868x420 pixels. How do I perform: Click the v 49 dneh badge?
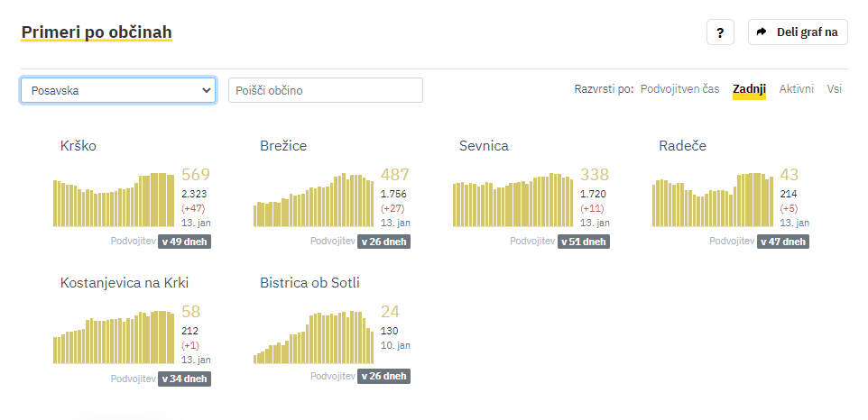184,242
